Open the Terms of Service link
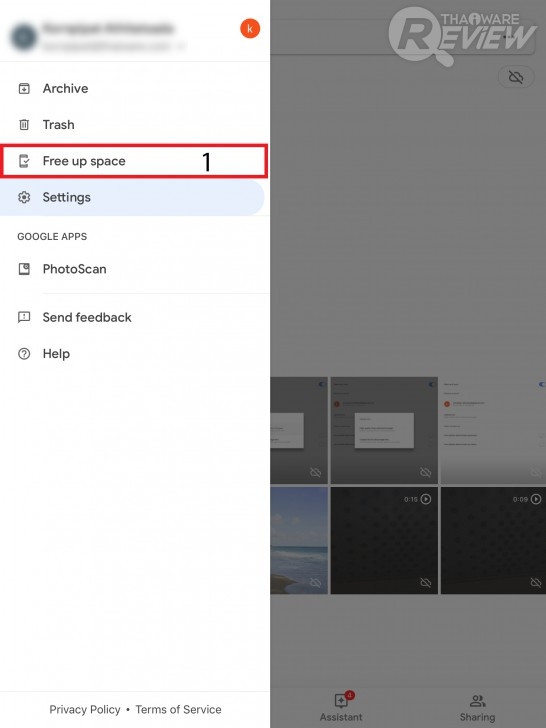 coord(178,709)
